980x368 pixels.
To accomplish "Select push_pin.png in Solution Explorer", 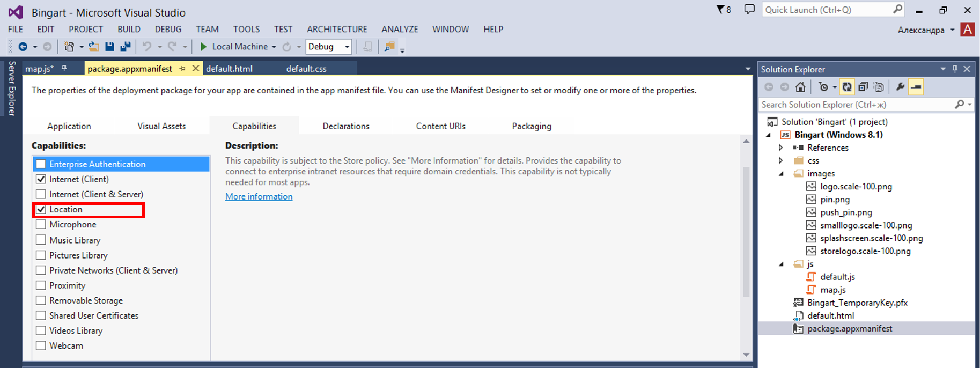I will coord(846,212).
